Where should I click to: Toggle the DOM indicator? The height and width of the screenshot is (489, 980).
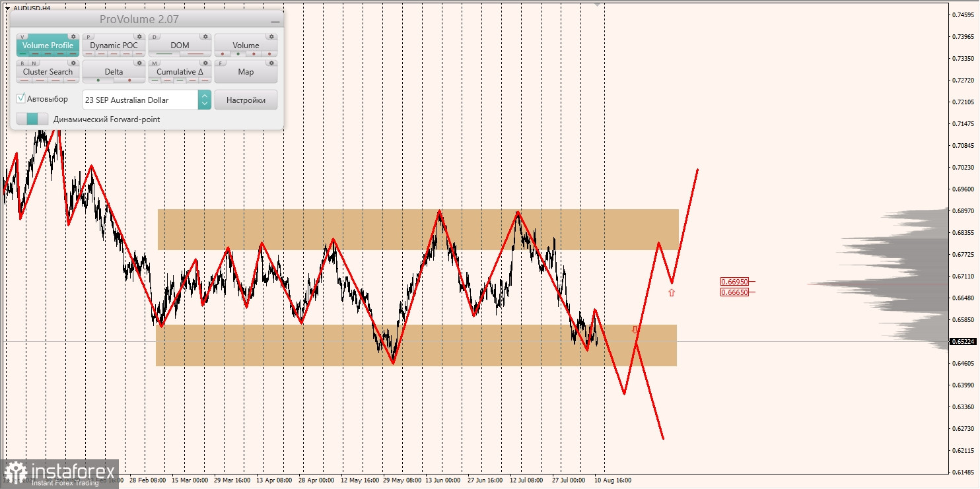[x=180, y=46]
